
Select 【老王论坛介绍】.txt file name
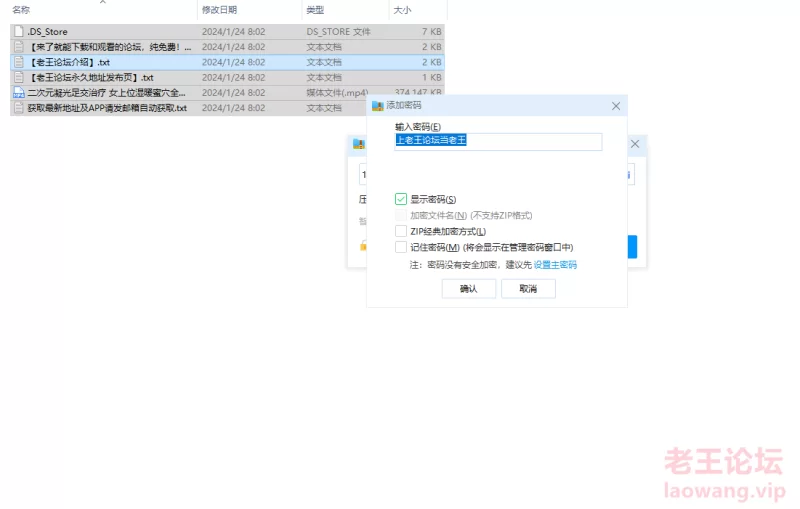coord(69,62)
